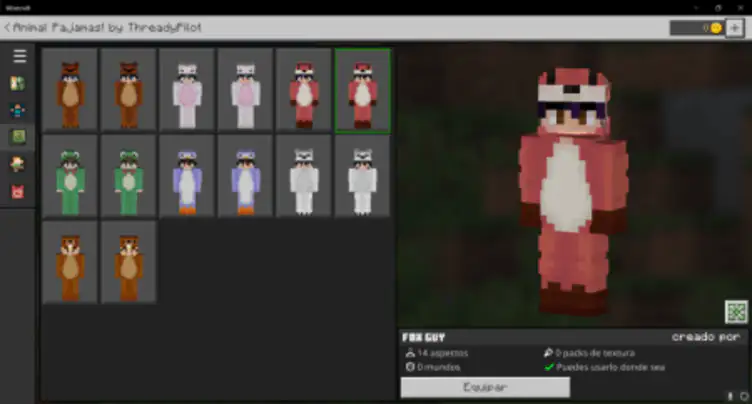Select the highlighted green block sidebar tab
The height and width of the screenshot is (404, 752).
coord(18,137)
